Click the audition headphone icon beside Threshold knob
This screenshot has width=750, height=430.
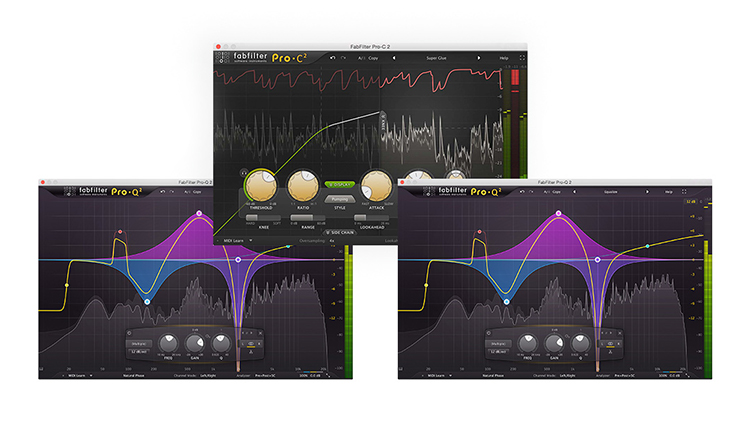[x=243, y=172]
